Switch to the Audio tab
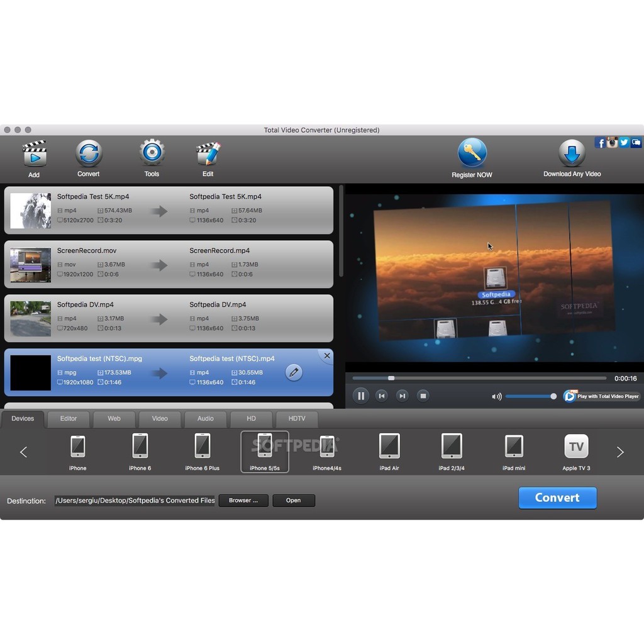The width and height of the screenshot is (644, 644). (206, 418)
